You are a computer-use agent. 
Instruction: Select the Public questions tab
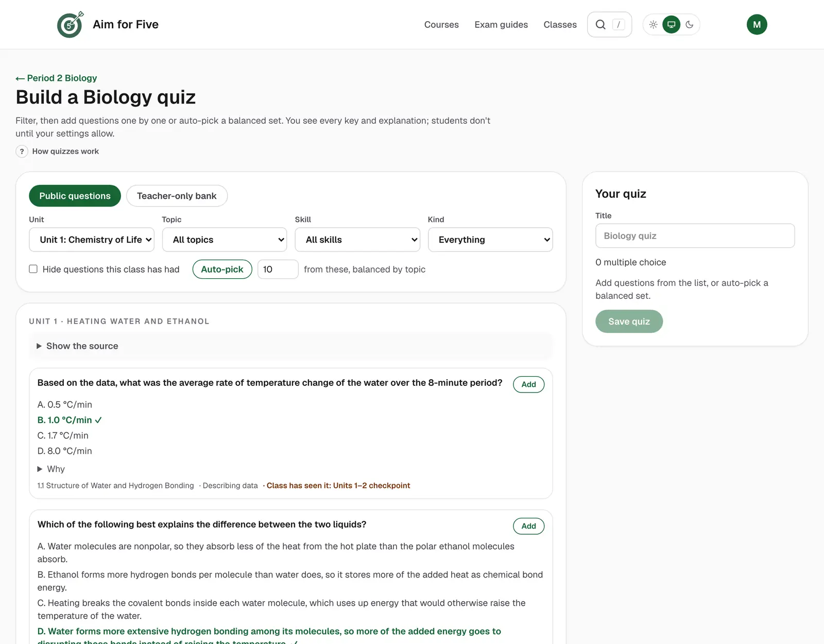(75, 196)
